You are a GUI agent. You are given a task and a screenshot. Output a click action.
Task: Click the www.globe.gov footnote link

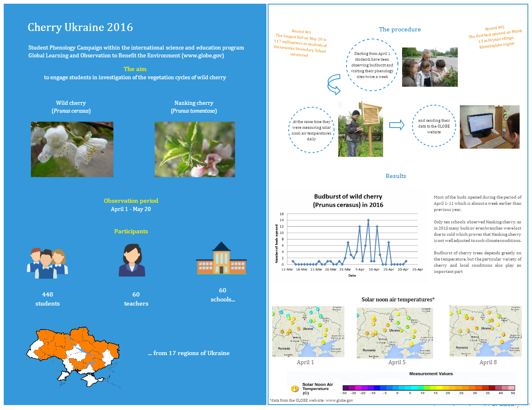tap(339, 400)
